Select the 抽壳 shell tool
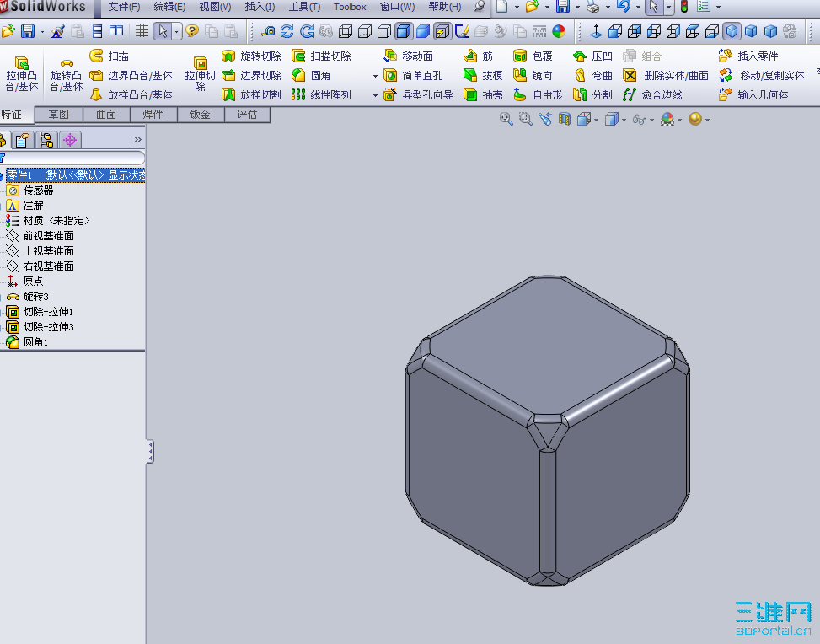The image size is (820, 644). (483, 94)
